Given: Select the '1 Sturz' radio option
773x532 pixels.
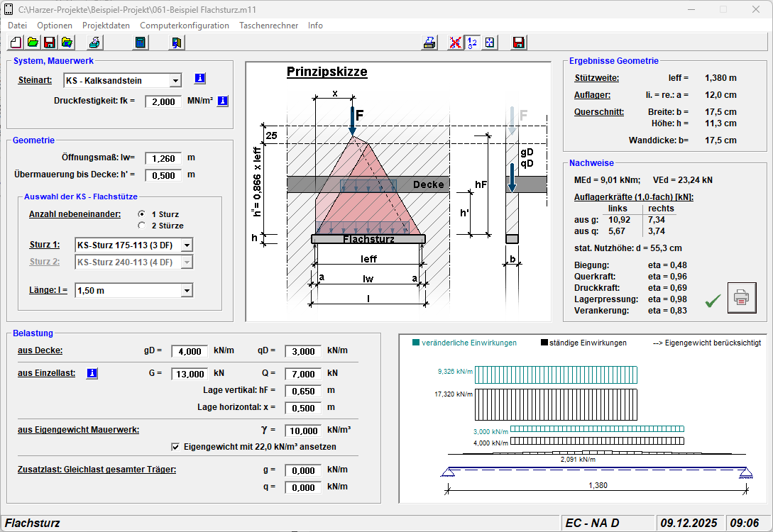Looking at the screenshot, I should [142, 214].
